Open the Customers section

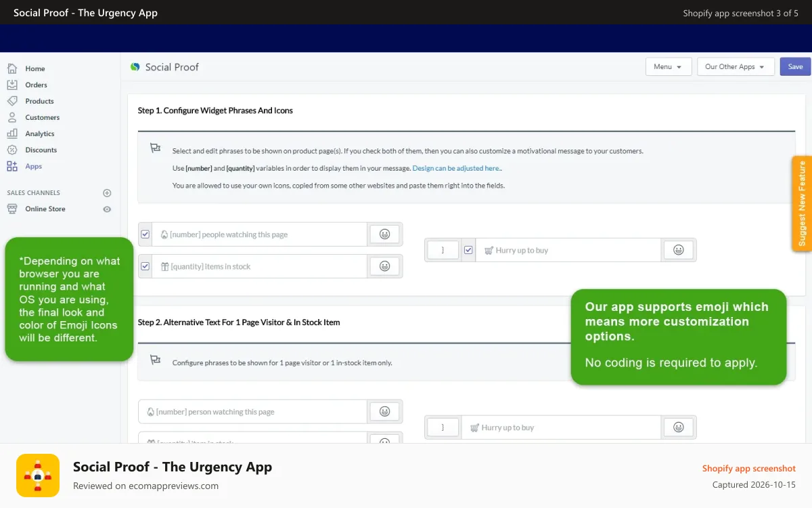point(42,117)
